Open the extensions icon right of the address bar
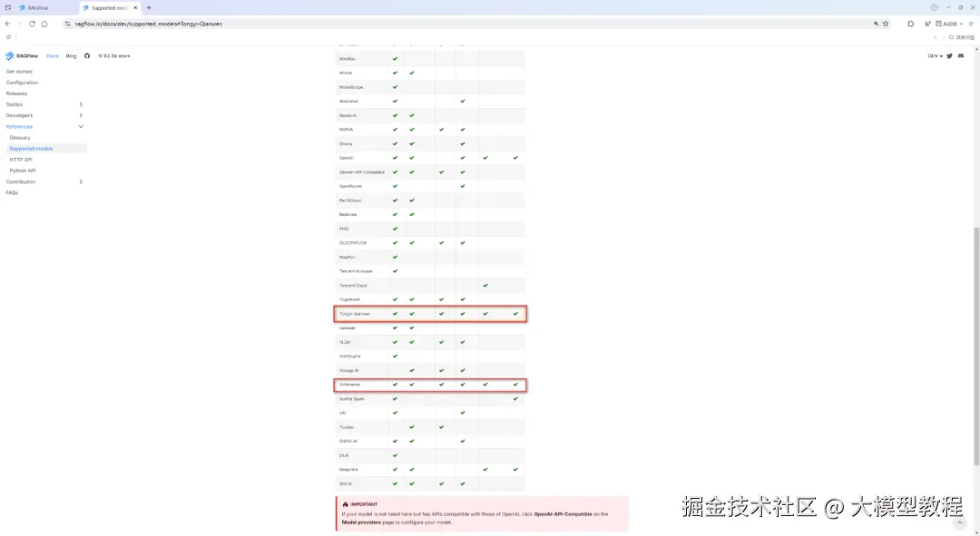 point(911,24)
